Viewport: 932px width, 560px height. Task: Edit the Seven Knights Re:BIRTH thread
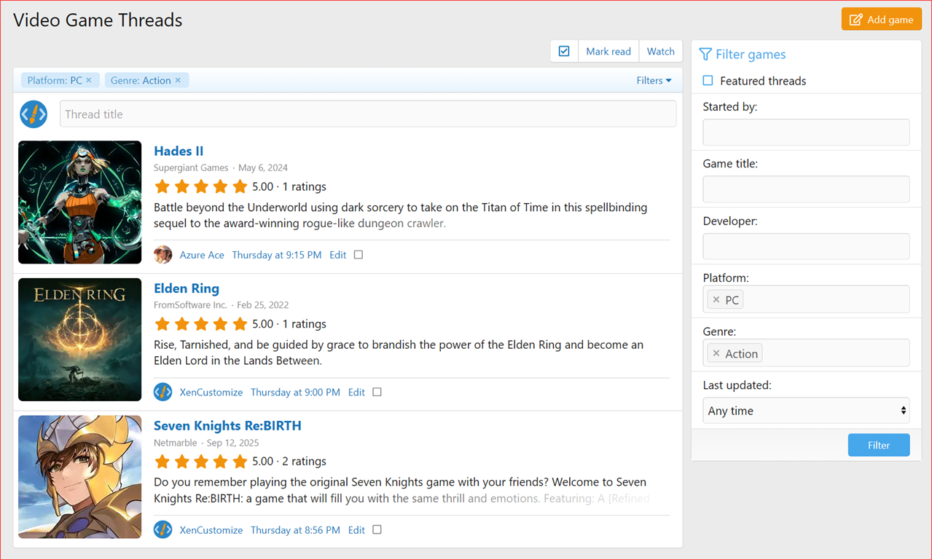(x=356, y=530)
